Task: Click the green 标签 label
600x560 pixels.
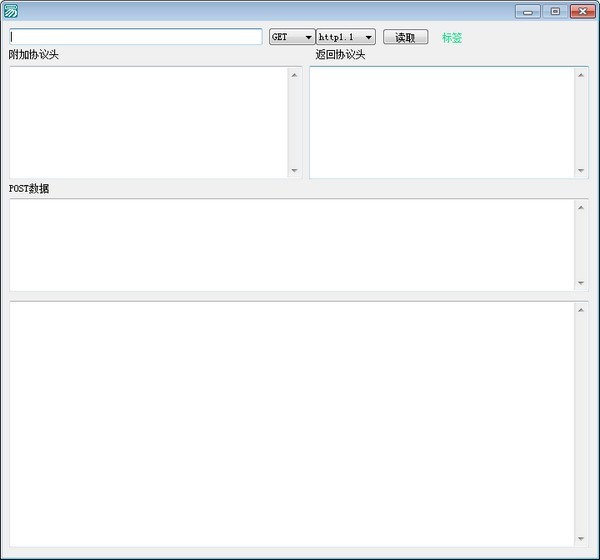Action: pos(452,38)
